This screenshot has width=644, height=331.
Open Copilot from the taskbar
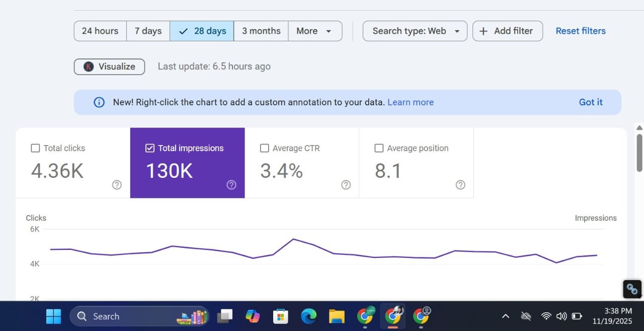(x=253, y=316)
